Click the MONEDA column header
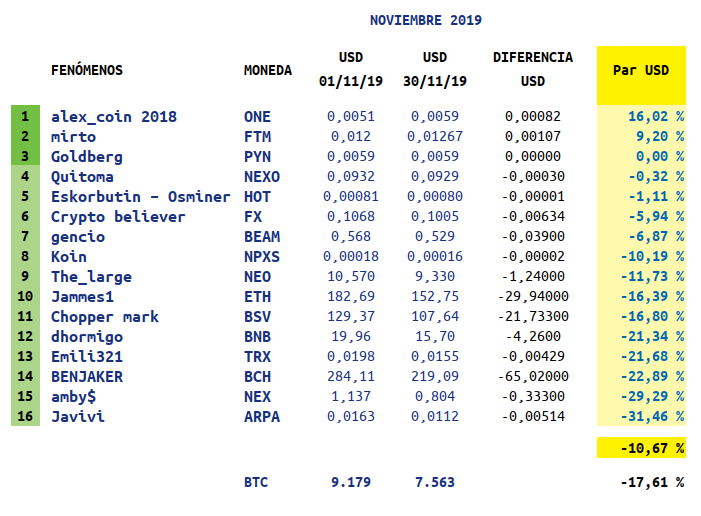 tap(268, 70)
